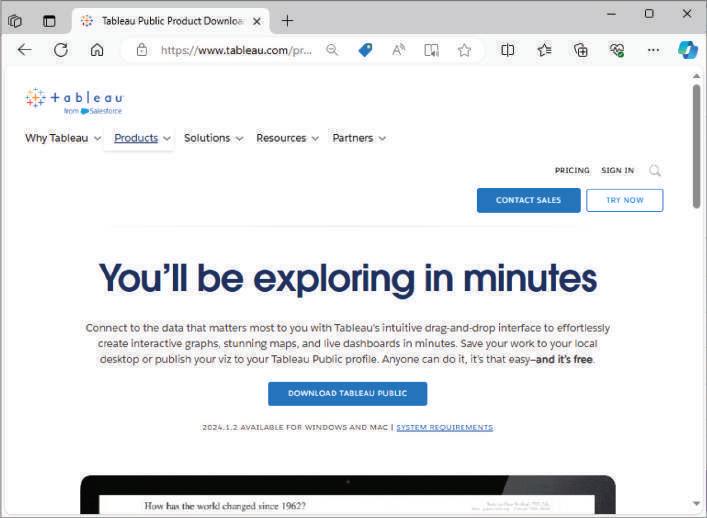Open the System Requirements link
This screenshot has width=707, height=518.
point(445,427)
